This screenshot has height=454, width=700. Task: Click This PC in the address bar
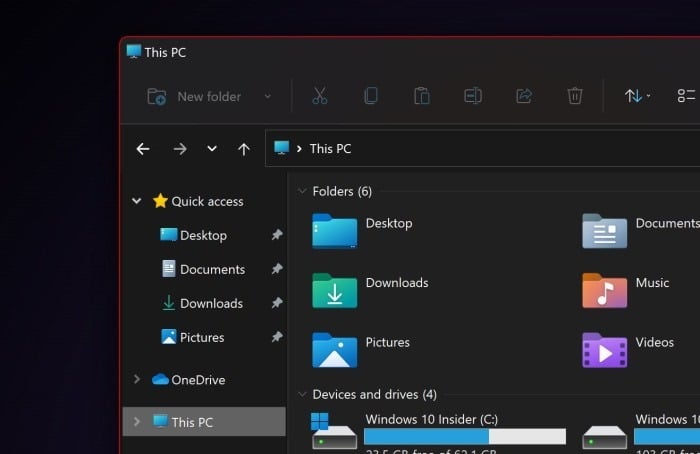(x=330, y=149)
